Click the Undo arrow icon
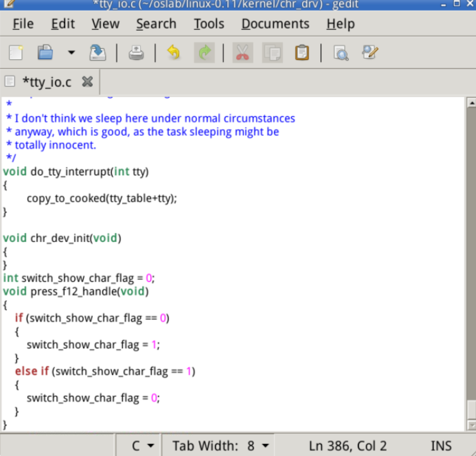This screenshot has height=456, width=476. tap(173, 53)
